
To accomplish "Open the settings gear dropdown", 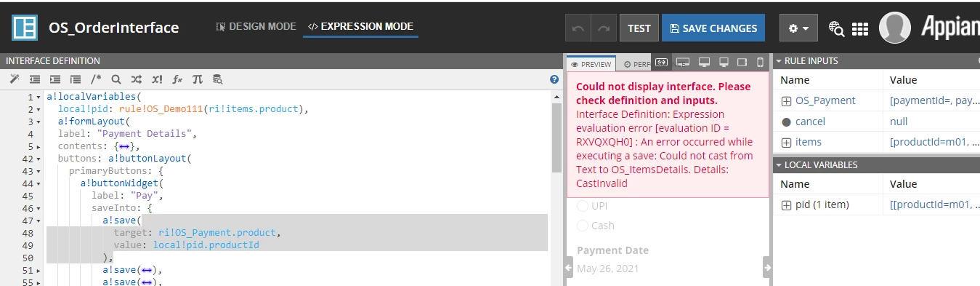I will [x=798, y=28].
